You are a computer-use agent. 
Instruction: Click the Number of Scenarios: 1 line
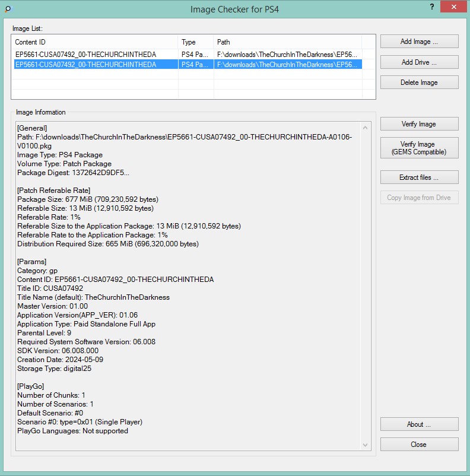click(x=56, y=404)
